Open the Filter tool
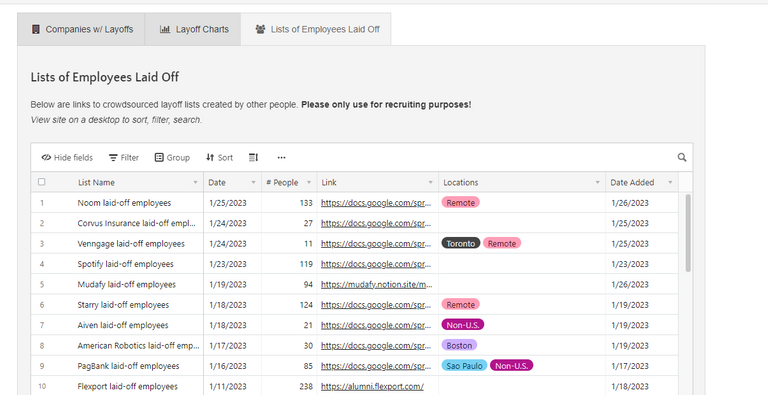Screen dimensions: 768x395 click(124, 157)
